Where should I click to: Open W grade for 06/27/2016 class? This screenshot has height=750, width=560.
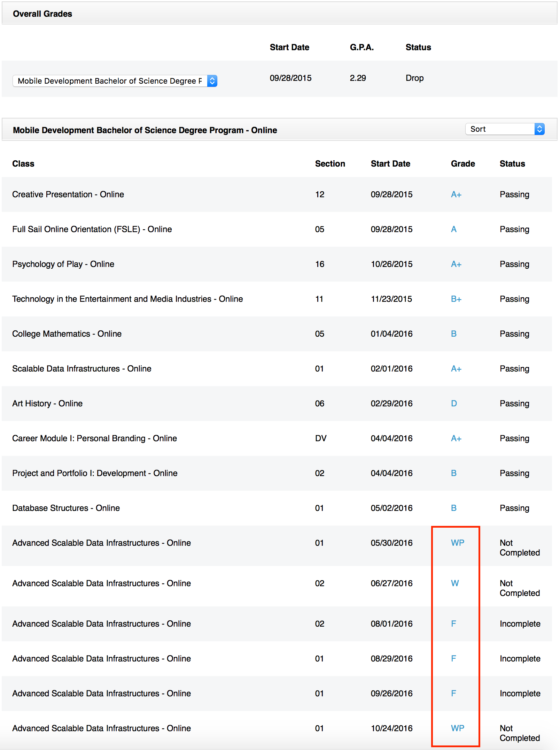click(455, 583)
